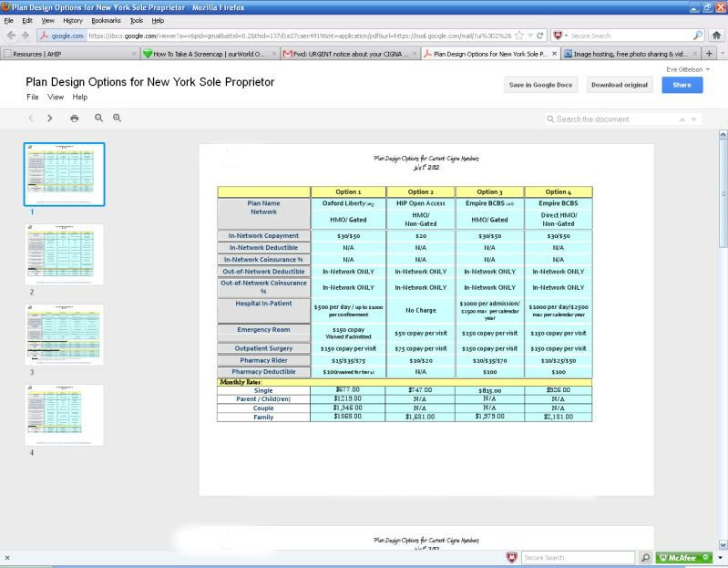728x568 pixels.
Task: Open Firefox Bookmarks menu
Action: [x=106, y=20]
